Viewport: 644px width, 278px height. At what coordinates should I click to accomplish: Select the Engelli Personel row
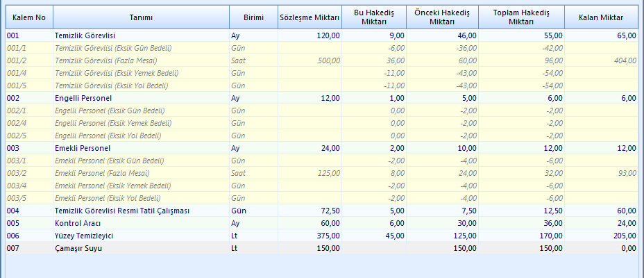83,98
